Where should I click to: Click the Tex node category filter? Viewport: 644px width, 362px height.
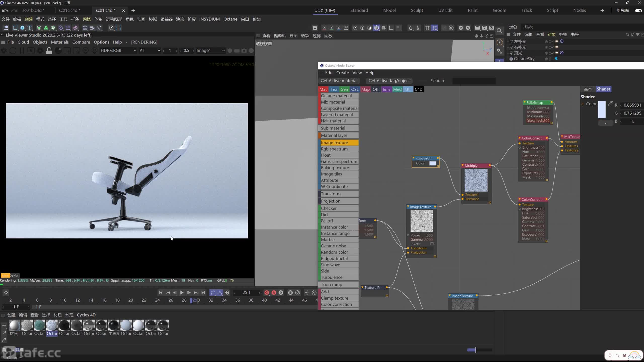334,89
